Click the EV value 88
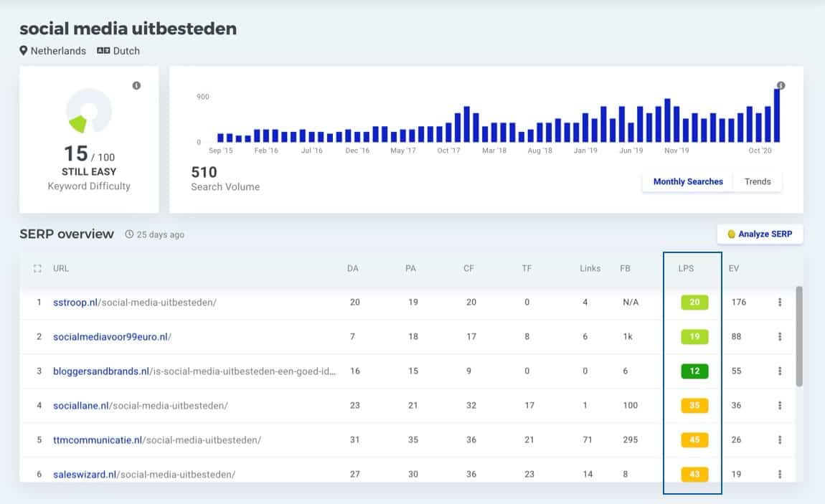The height and width of the screenshot is (504, 825). point(736,336)
